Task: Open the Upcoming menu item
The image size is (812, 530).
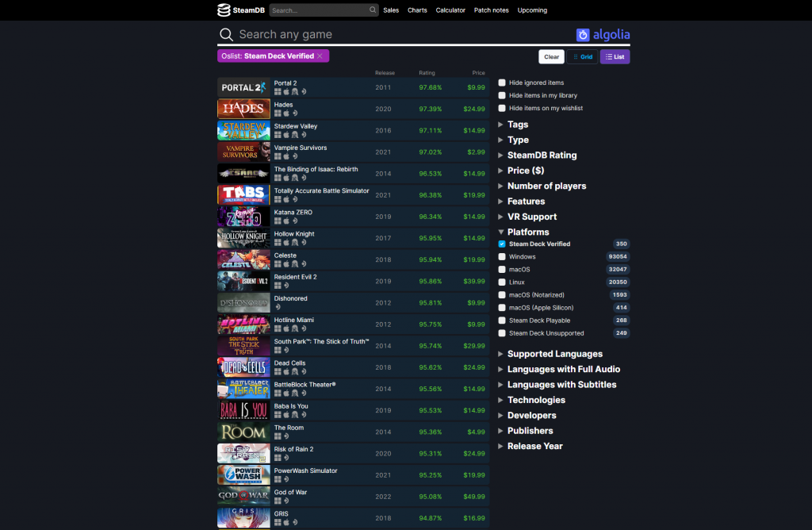Action: [x=532, y=10]
